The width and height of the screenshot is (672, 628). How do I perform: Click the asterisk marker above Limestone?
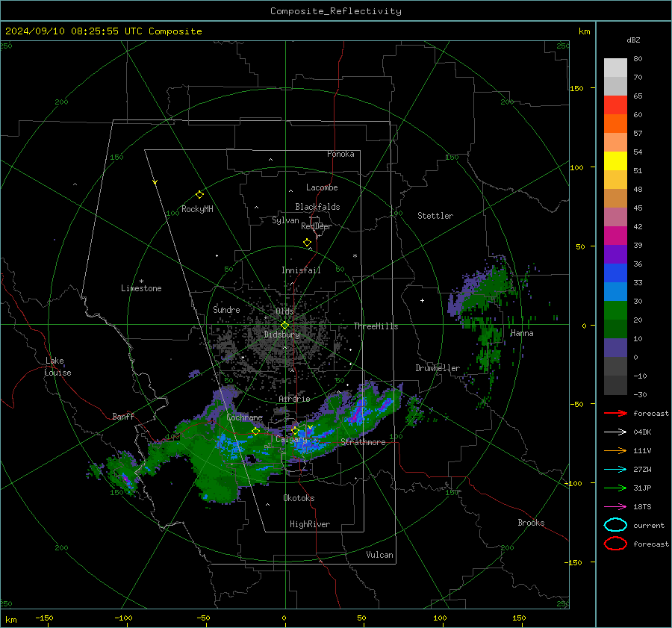coord(141,282)
